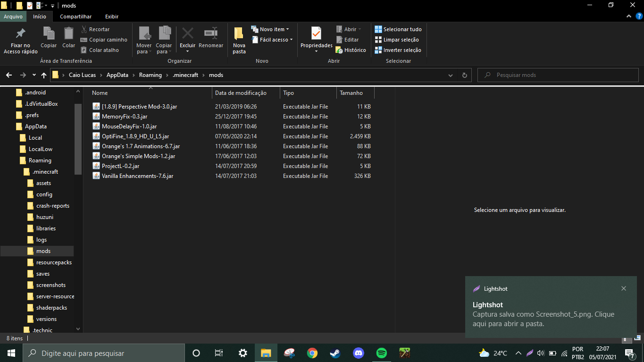The width and height of the screenshot is (644, 362).
Task: Open Spotify from the taskbar
Action: coord(382,353)
